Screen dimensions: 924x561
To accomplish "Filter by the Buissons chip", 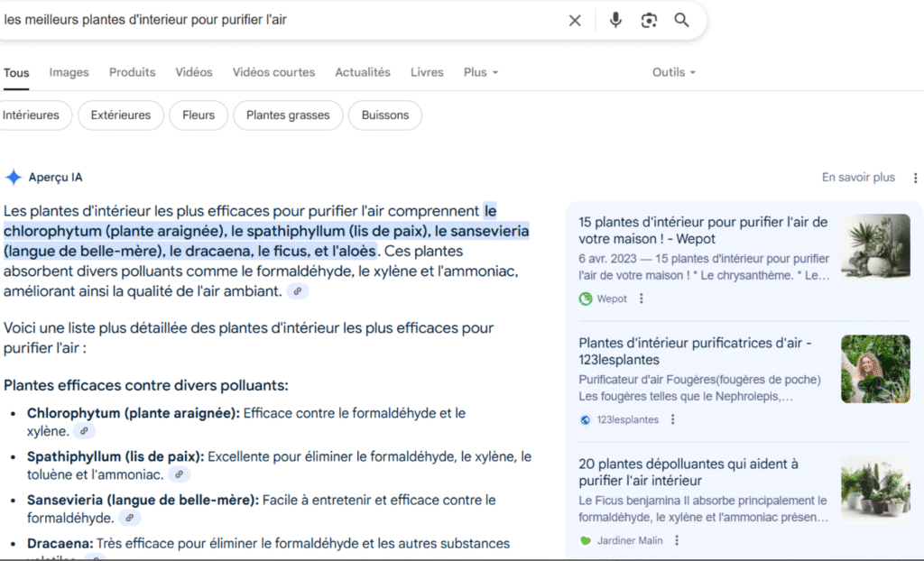I will coord(385,115).
